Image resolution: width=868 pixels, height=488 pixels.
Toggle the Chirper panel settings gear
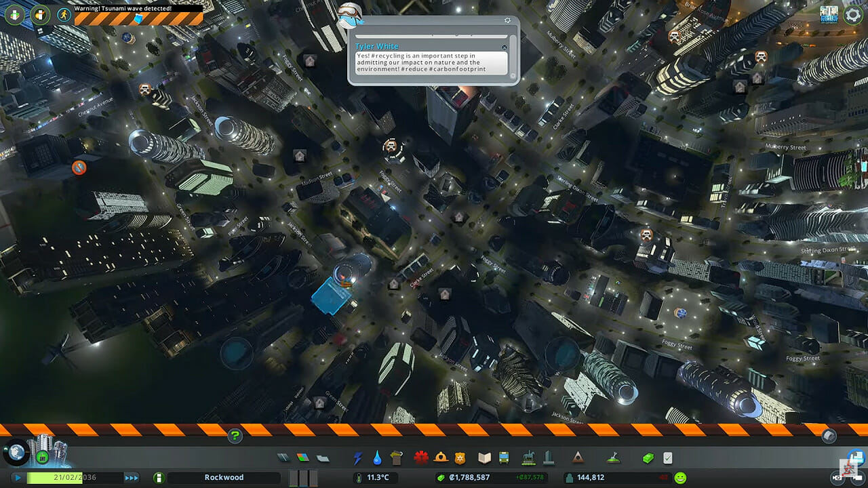pos(507,20)
